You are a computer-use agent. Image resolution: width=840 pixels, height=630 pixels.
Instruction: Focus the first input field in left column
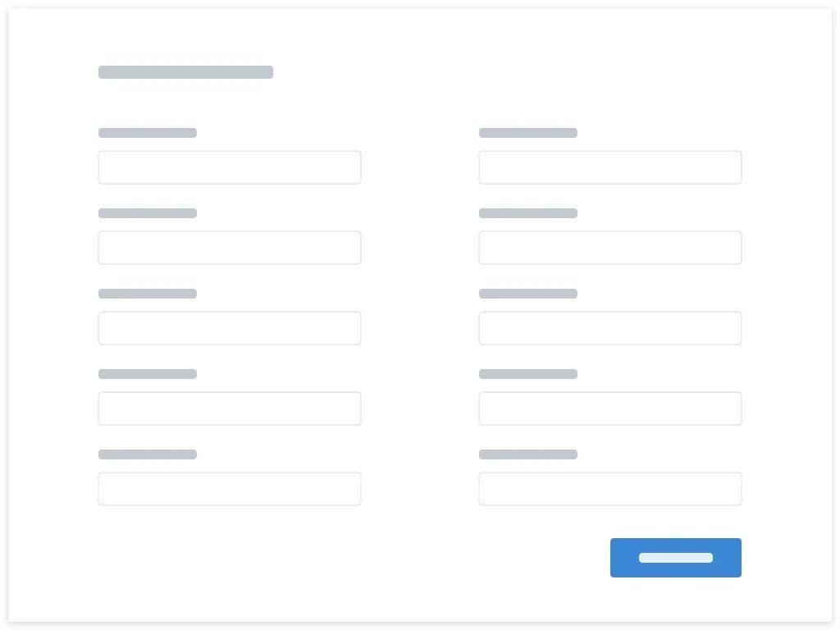(x=230, y=167)
